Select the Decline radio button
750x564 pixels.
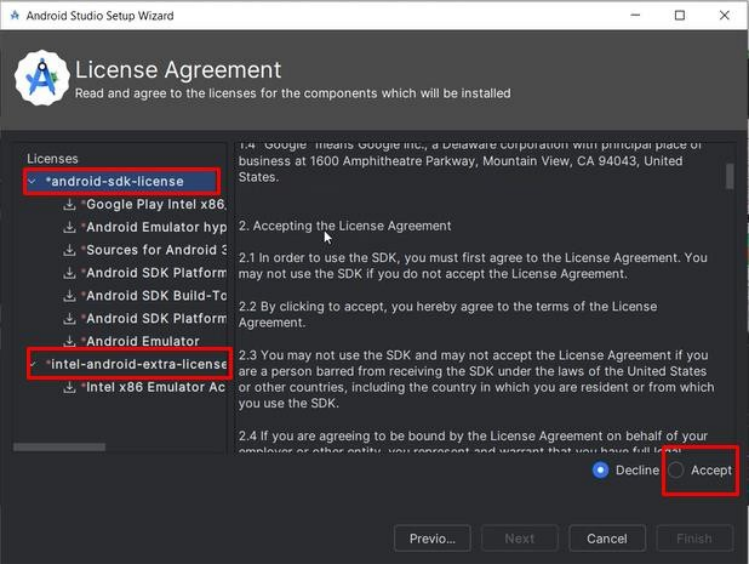coord(600,470)
